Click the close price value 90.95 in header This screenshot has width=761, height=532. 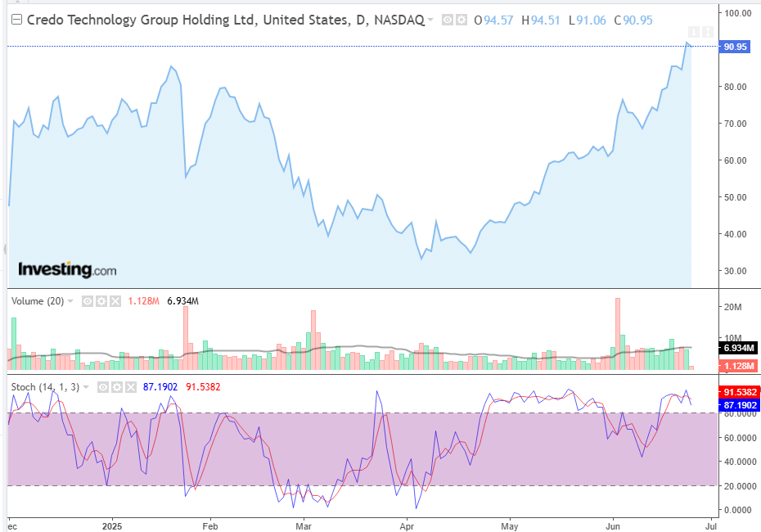[x=637, y=20]
